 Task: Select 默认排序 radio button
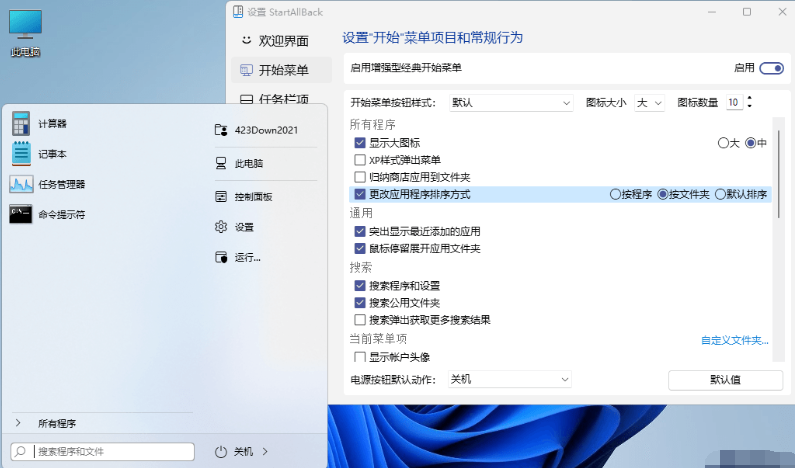(720, 194)
